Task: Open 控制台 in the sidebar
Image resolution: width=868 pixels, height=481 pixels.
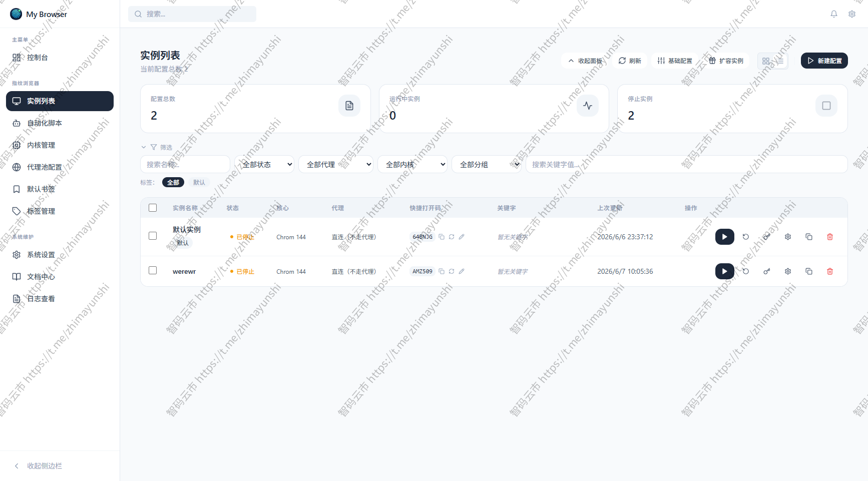Action: [60, 58]
